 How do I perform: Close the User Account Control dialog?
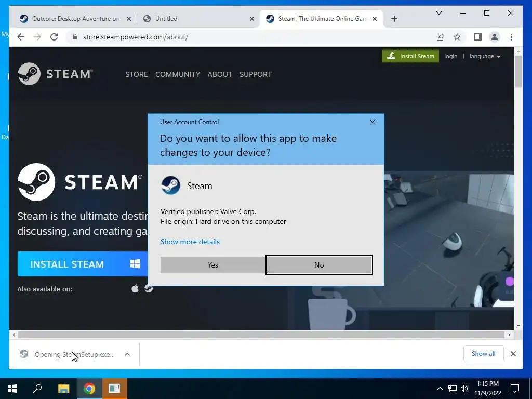coord(372,122)
